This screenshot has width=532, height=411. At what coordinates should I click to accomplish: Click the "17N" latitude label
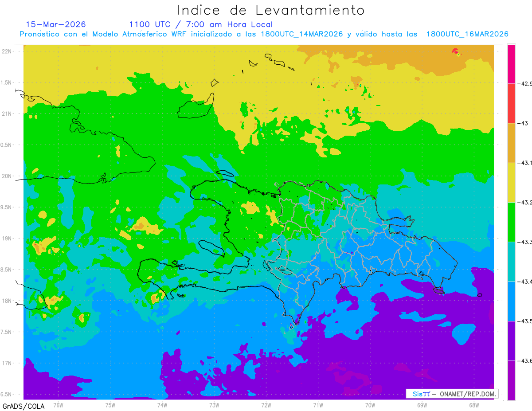[7, 364]
